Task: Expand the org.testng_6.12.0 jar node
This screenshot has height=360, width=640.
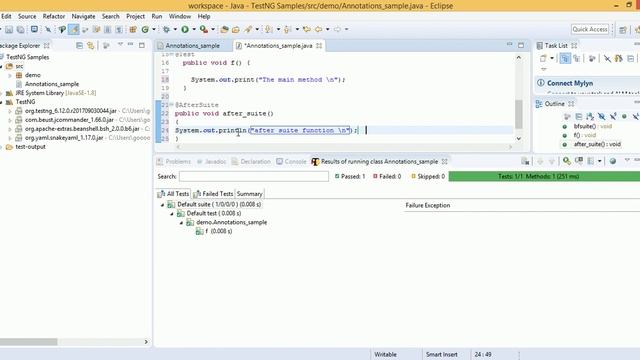Action: pos(10,111)
